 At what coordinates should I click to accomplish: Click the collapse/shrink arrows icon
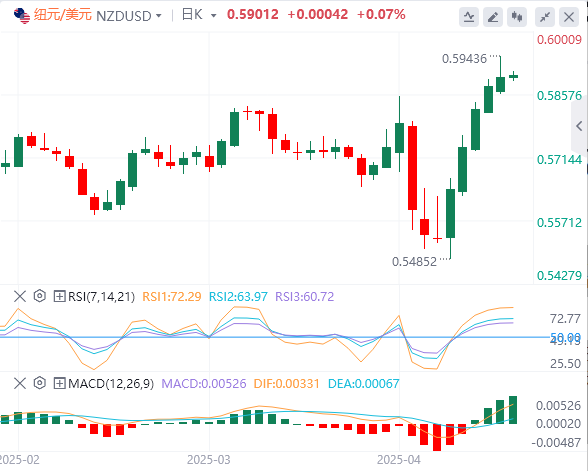pyautogui.click(x=545, y=17)
